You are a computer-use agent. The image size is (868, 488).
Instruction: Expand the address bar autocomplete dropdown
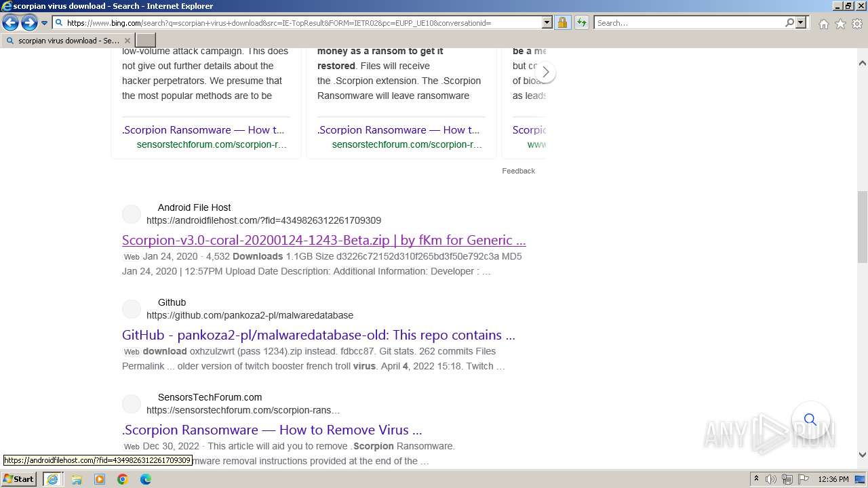click(547, 22)
